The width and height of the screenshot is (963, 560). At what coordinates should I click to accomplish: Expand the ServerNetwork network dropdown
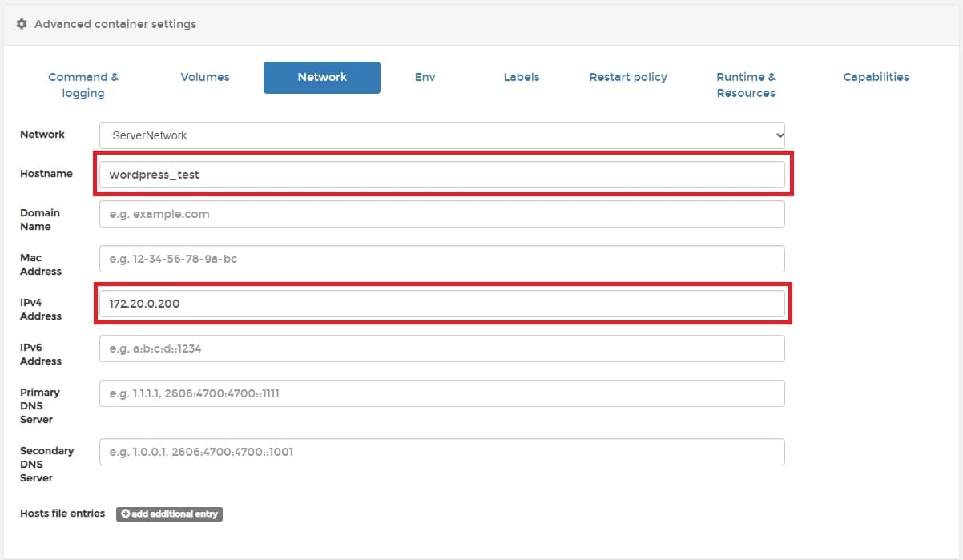[x=441, y=135]
